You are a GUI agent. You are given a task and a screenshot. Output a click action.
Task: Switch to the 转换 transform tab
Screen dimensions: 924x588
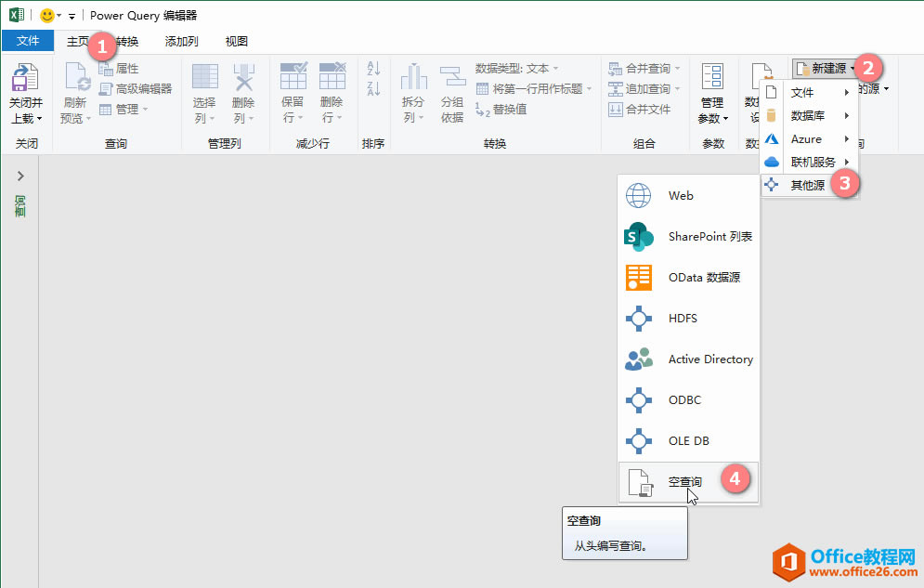point(127,41)
